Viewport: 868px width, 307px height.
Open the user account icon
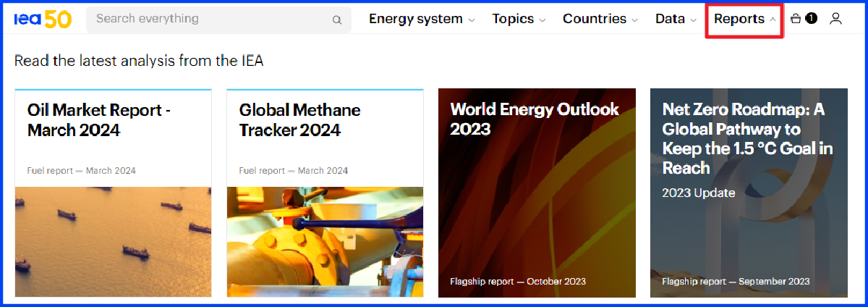coord(836,19)
